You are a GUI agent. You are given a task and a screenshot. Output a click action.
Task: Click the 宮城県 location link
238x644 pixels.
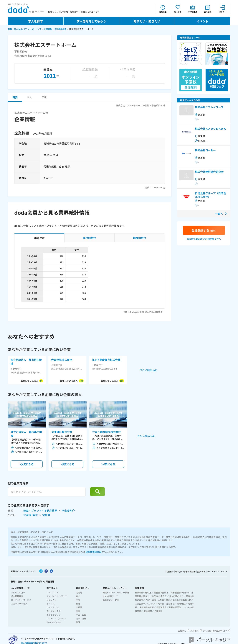(x=46, y=515)
